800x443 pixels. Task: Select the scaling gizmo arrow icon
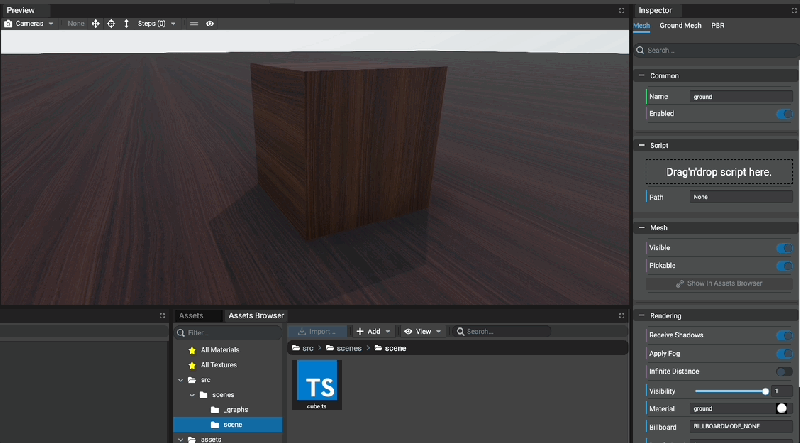(126, 23)
